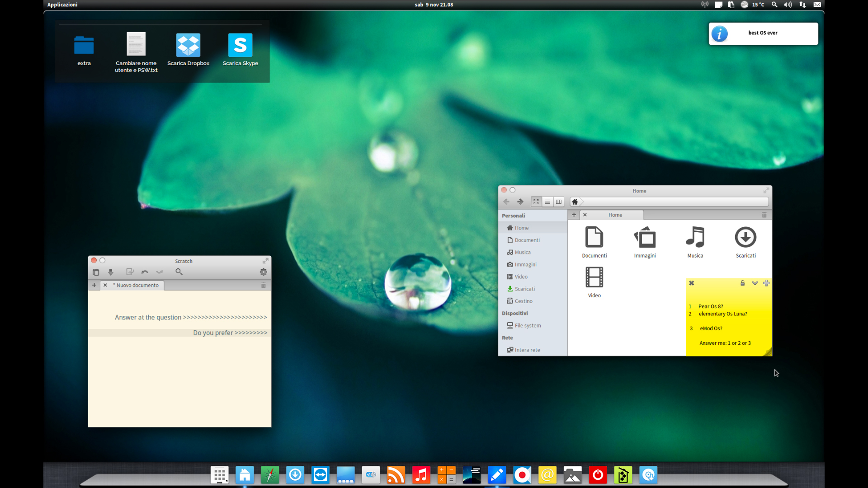Open the network connection indicator
The height and width of the screenshot is (488, 868).
802,5
